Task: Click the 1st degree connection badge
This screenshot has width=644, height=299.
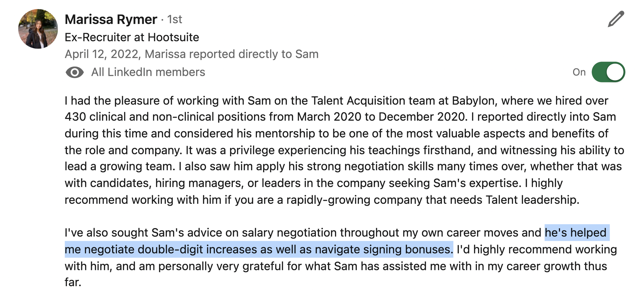Action: click(x=174, y=19)
